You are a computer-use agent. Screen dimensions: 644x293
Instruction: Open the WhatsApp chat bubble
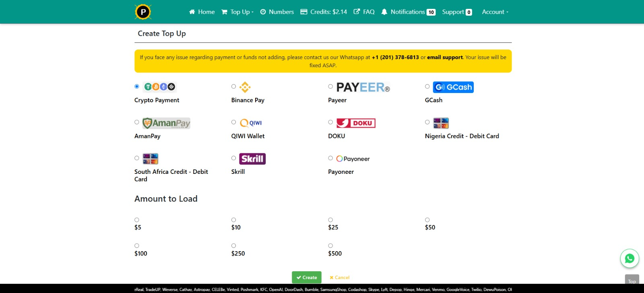630,258
